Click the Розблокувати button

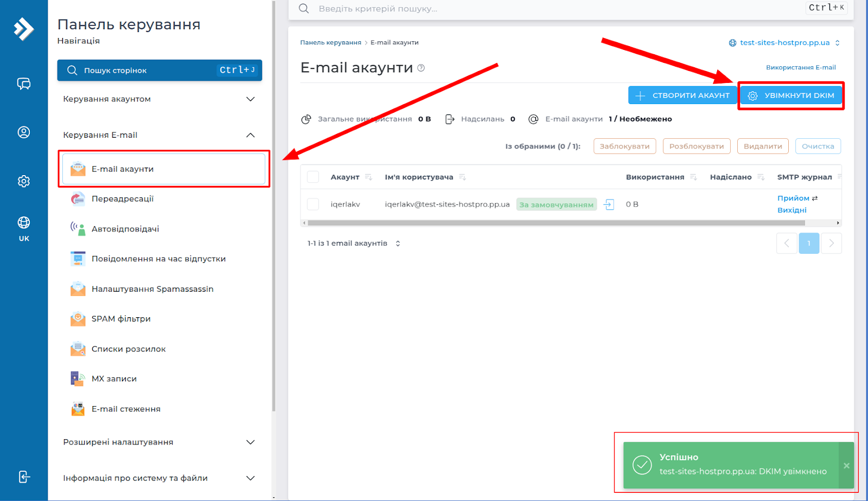click(697, 146)
